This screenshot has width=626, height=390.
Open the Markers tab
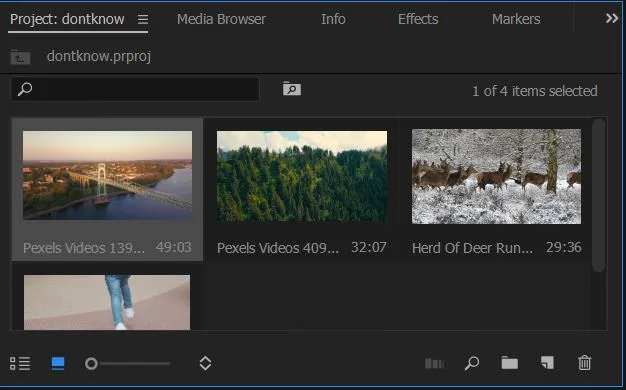pyautogui.click(x=516, y=19)
